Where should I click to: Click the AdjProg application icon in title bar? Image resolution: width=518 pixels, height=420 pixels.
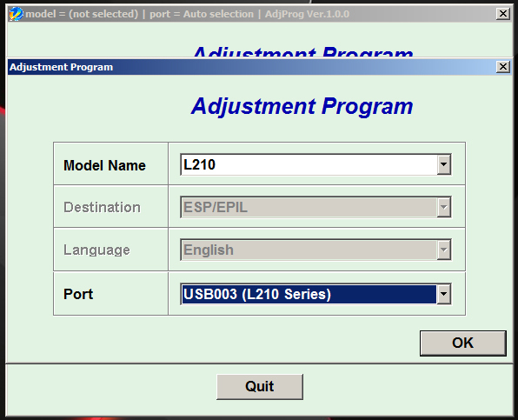16,14
